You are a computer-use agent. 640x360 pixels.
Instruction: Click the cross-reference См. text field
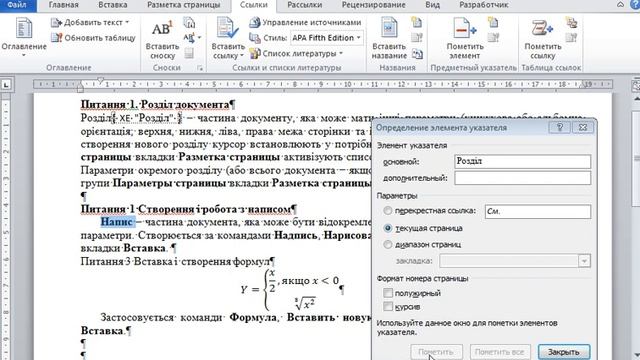(x=538, y=211)
